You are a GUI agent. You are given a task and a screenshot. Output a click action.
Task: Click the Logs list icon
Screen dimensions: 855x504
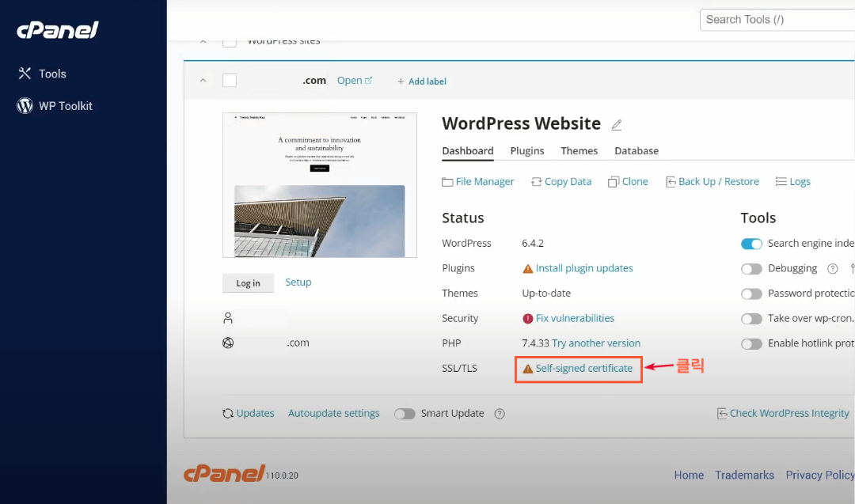point(781,181)
